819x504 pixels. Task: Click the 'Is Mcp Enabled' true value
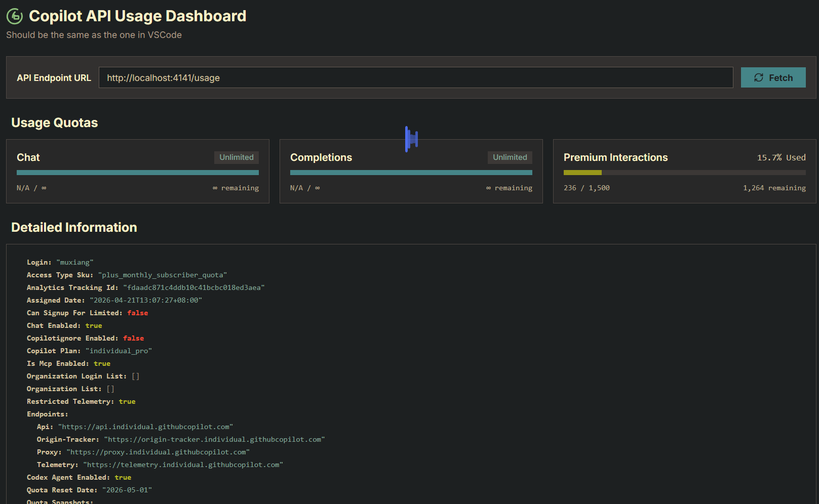(102, 363)
